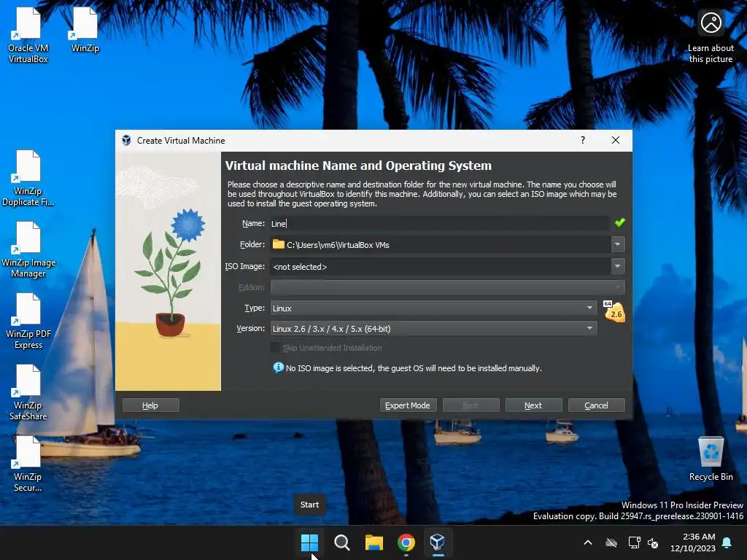The width and height of the screenshot is (747, 560).
Task: Open WinZip SafeShare desktop icon
Action: tap(28, 392)
